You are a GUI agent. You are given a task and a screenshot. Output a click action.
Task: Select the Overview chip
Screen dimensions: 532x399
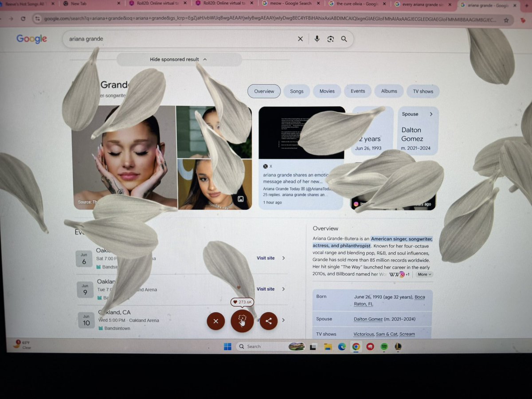[x=264, y=91]
